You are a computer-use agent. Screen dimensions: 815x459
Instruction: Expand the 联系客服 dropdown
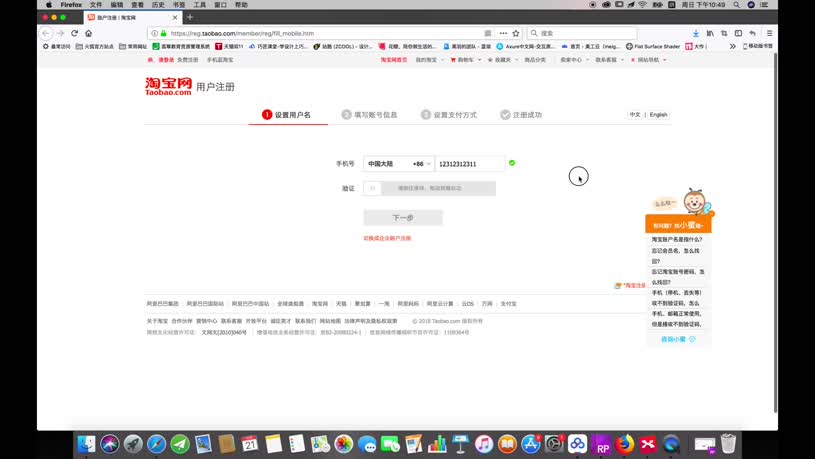(609, 60)
